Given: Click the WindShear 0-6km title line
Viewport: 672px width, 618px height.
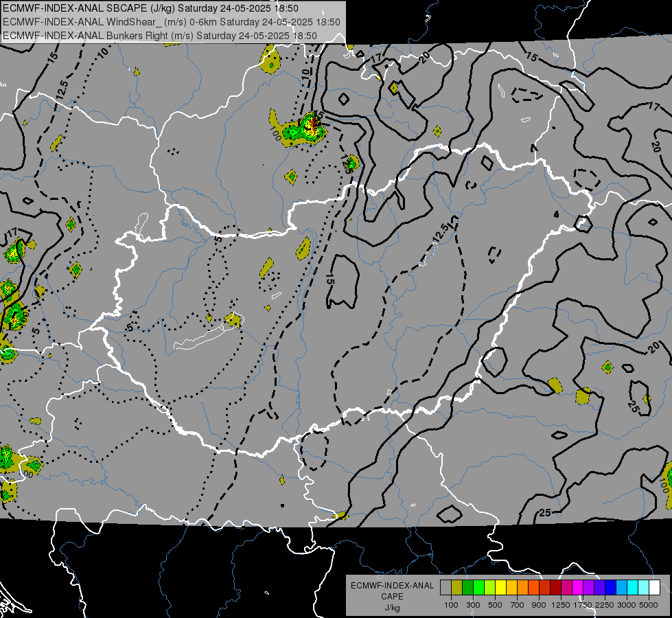Looking at the screenshot, I should pos(172,22).
